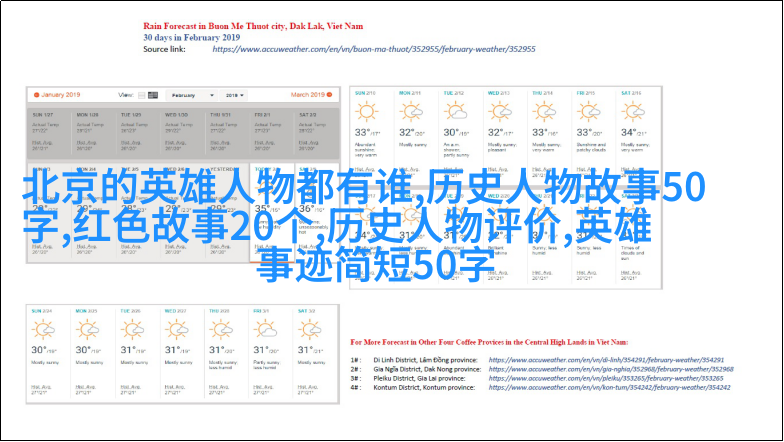Click 'Kontum District, Kontum province' label
Screen dimensions: 784x442
tap(424, 387)
